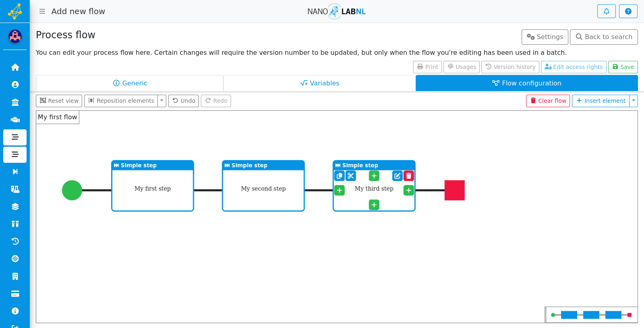Click Back to search

coord(604,37)
